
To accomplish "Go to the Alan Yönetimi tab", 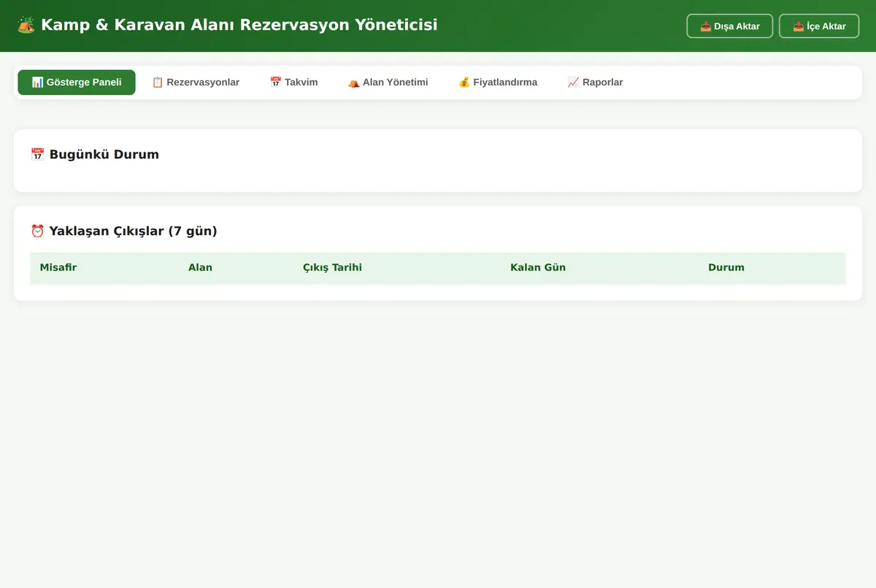I will click(388, 82).
